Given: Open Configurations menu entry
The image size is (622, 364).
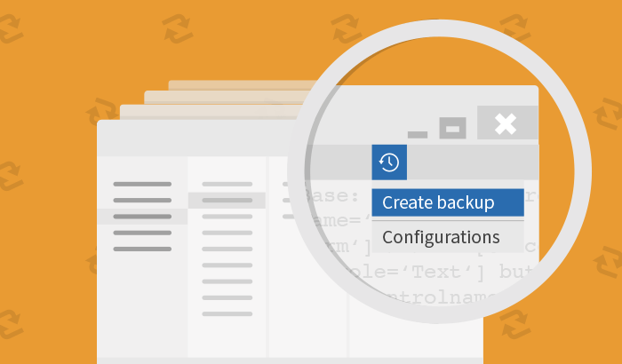Looking at the screenshot, I should (x=448, y=237).
